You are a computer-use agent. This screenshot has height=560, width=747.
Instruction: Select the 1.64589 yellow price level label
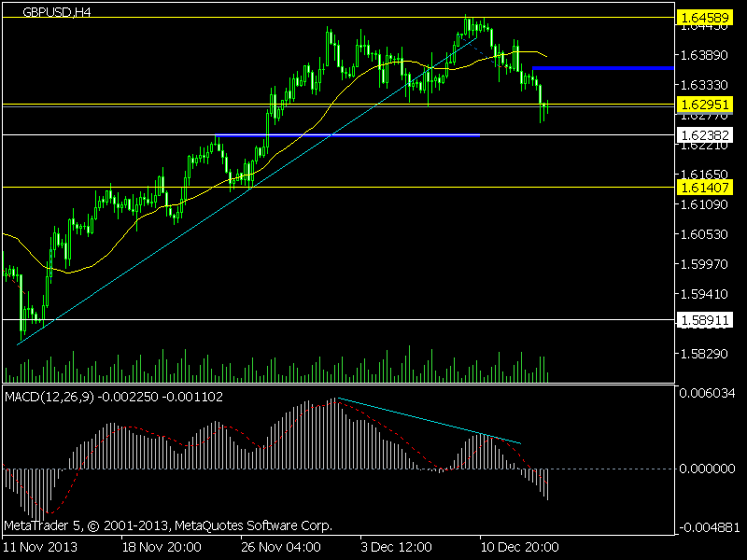point(705,18)
